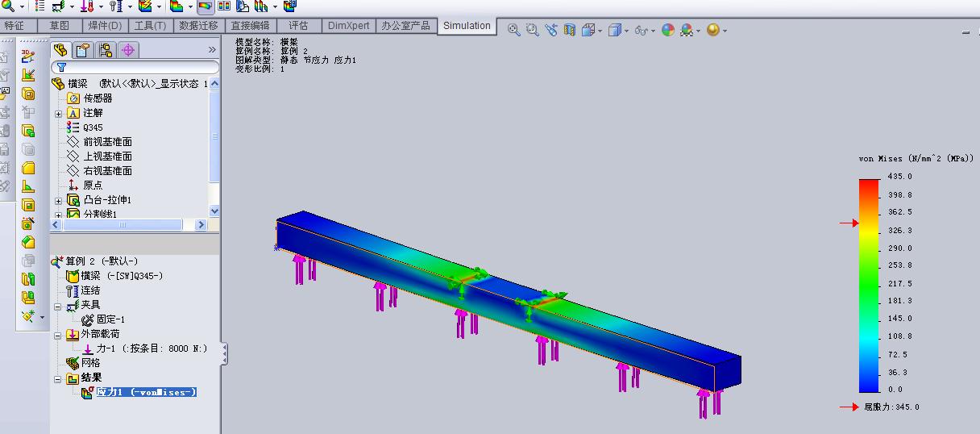Click the connections advisor icon
The height and width of the screenshot is (434, 980).
(x=115, y=6)
